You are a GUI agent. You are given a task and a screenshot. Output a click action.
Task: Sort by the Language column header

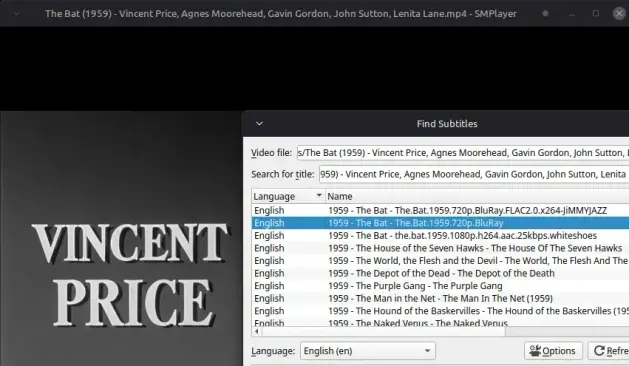(288, 196)
